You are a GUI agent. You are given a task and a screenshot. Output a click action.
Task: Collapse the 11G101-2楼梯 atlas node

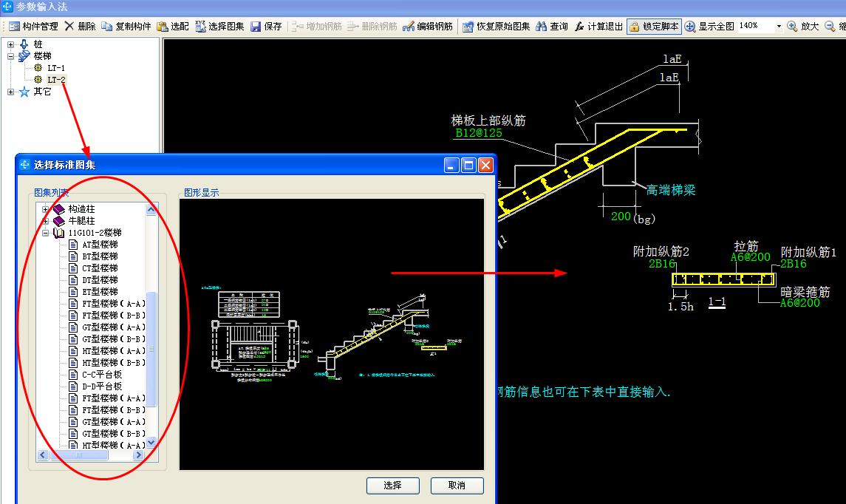(x=45, y=233)
